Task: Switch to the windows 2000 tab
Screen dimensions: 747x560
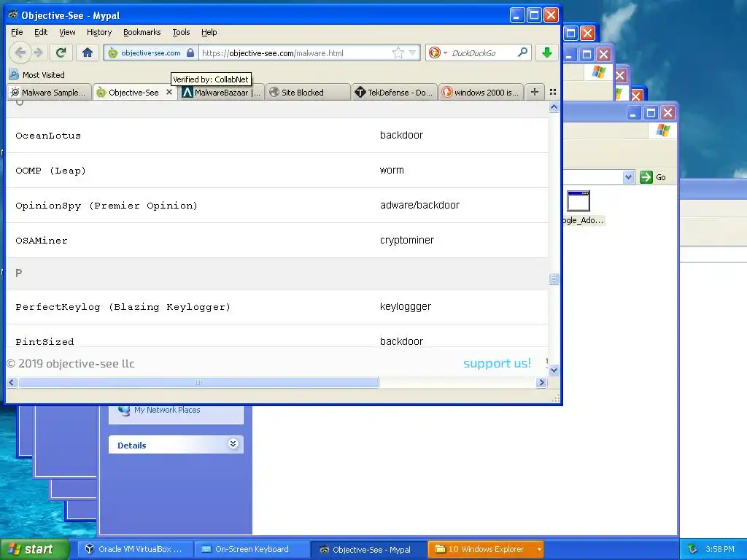Action: (481, 93)
